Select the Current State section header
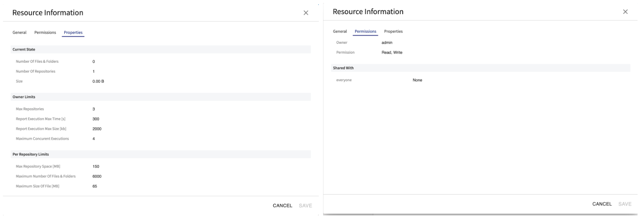Viewport: 644px width, 224px height. [161, 50]
